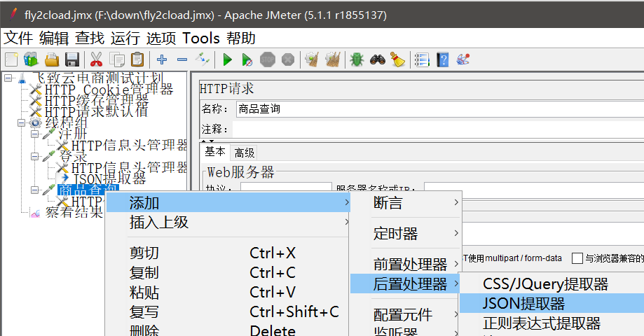This screenshot has width=644, height=336.
Task: Select 添加 in the context menu
Action: click(228, 202)
